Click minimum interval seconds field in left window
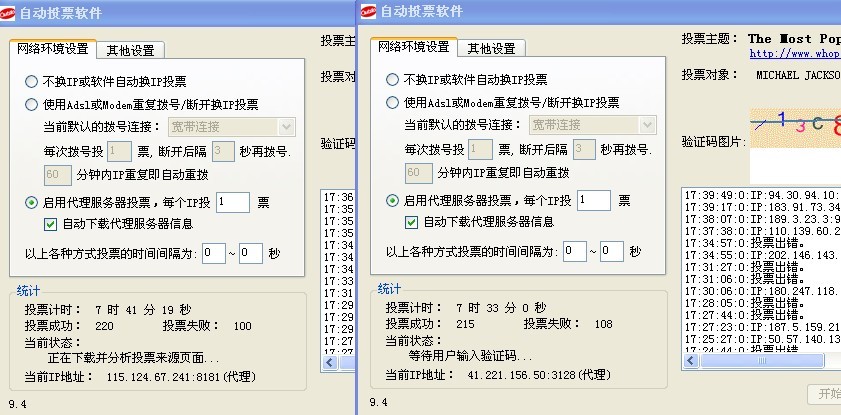 (213, 254)
